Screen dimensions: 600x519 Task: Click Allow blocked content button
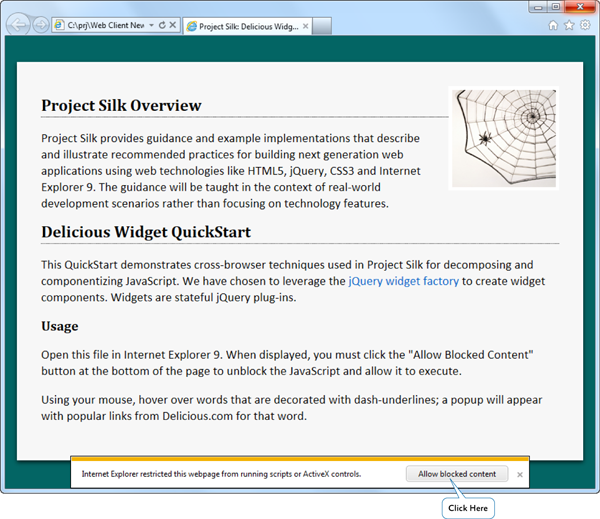(x=457, y=474)
